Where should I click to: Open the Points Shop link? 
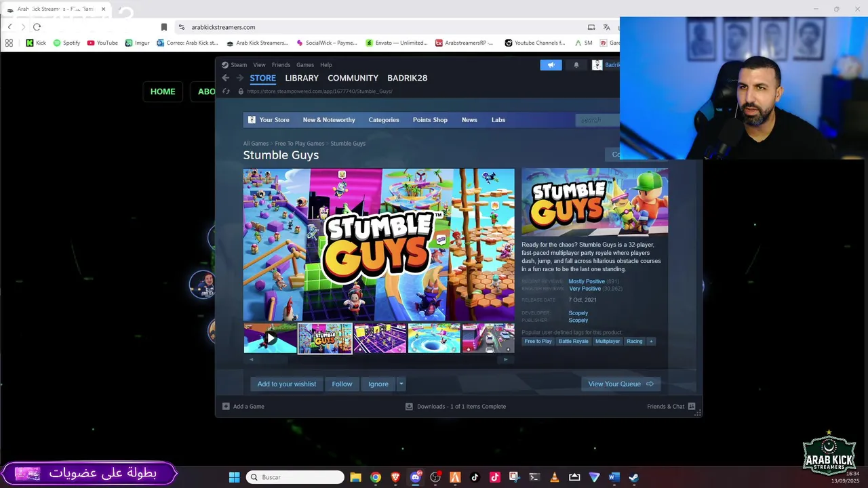430,120
